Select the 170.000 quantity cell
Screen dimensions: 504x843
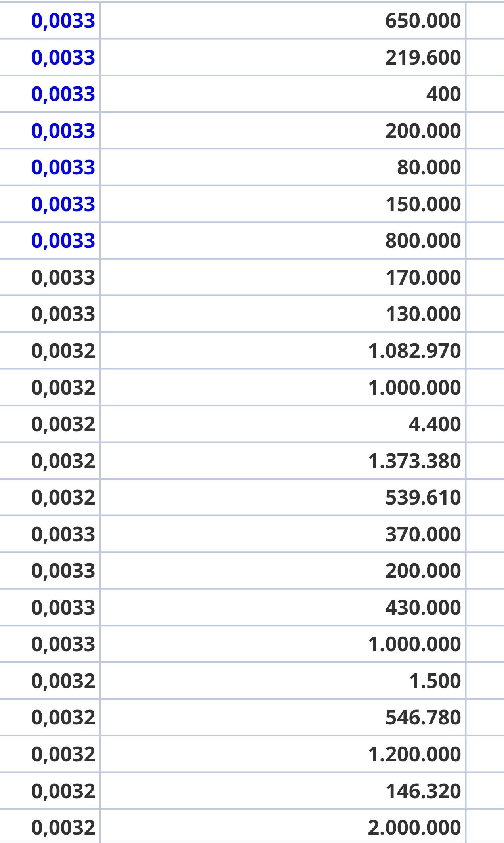[x=283, y=277]
